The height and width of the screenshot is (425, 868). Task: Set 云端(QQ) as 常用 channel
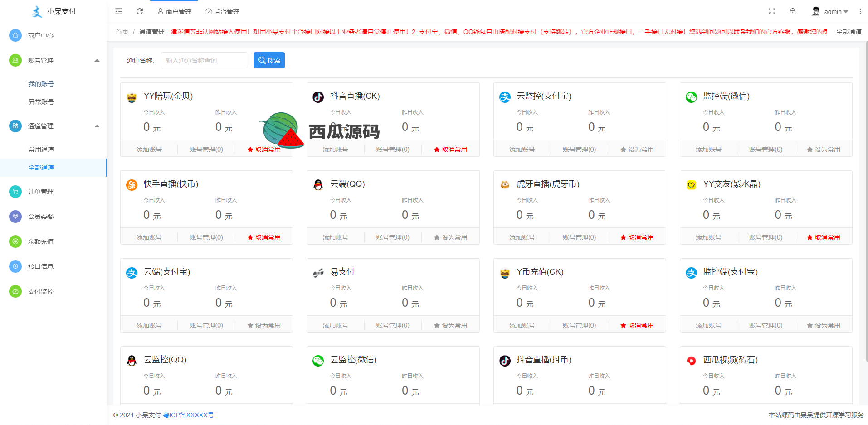point(450,237)
